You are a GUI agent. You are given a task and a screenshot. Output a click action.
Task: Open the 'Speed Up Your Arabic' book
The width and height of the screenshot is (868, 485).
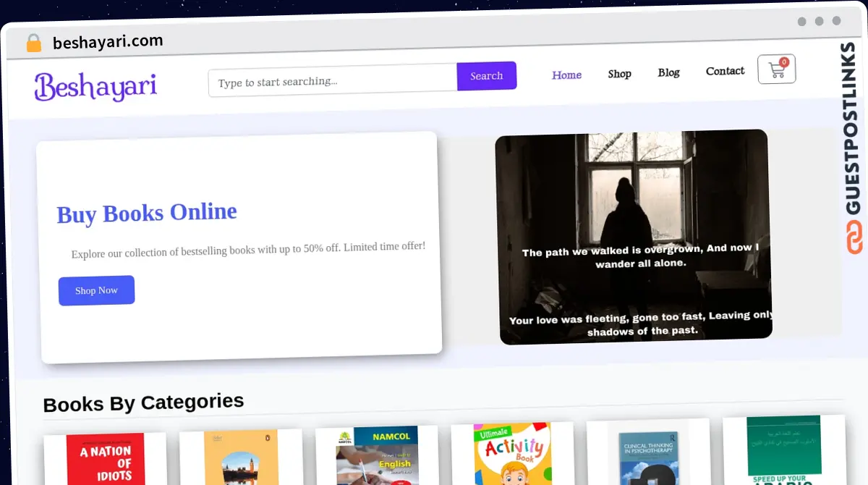783,450
